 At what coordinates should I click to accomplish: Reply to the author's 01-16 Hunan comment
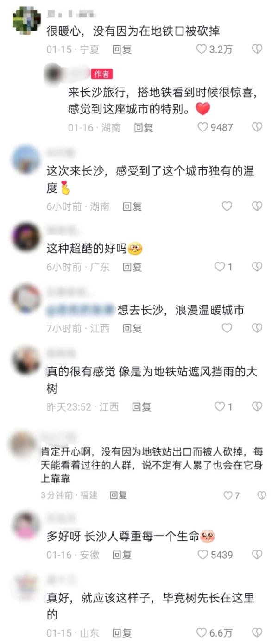pos(144,127)
